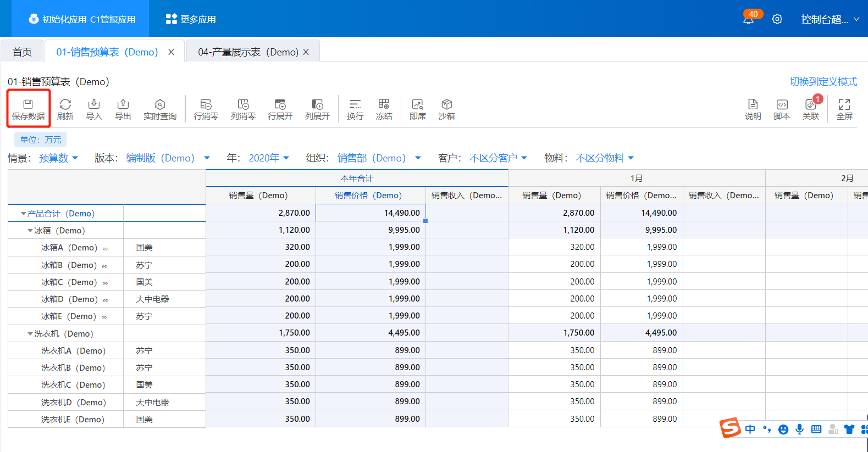
Task: Open 更多应用 in the top bar
Action: (x=191, y=19)
